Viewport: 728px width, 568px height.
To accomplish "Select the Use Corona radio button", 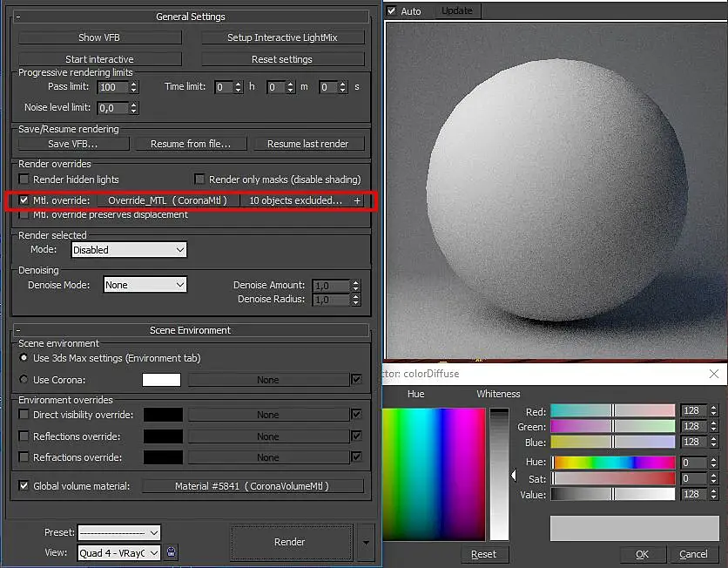I will pyautogui.click(x=24, y=380).
